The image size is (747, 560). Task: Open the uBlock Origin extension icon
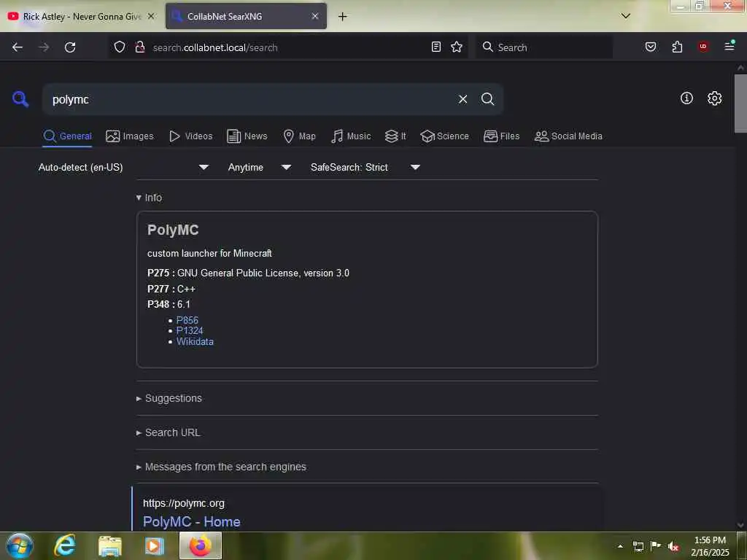[x=703, y=47]
